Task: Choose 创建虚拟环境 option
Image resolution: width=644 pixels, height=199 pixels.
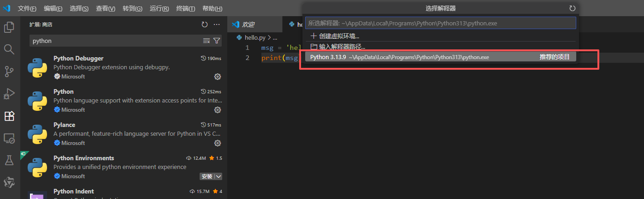Action: point(440,36)
